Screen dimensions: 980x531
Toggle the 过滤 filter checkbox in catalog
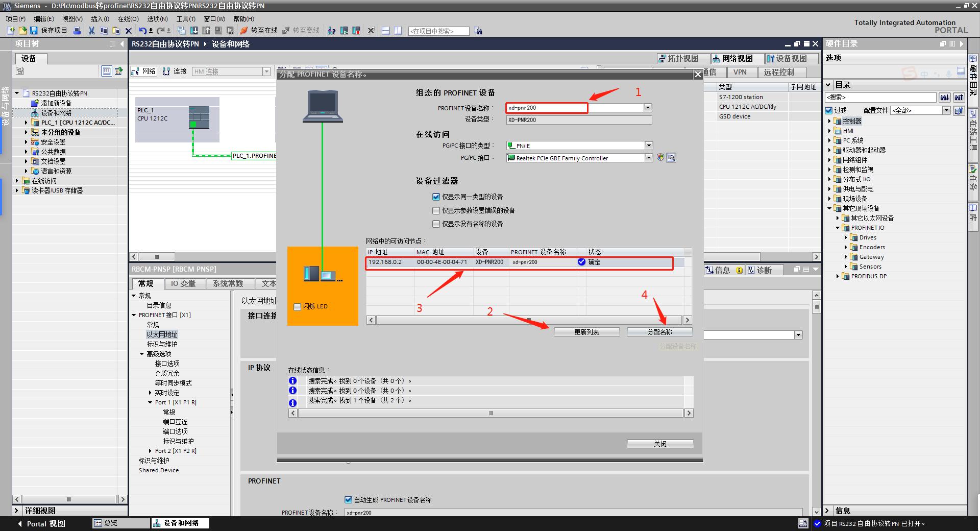829,110
